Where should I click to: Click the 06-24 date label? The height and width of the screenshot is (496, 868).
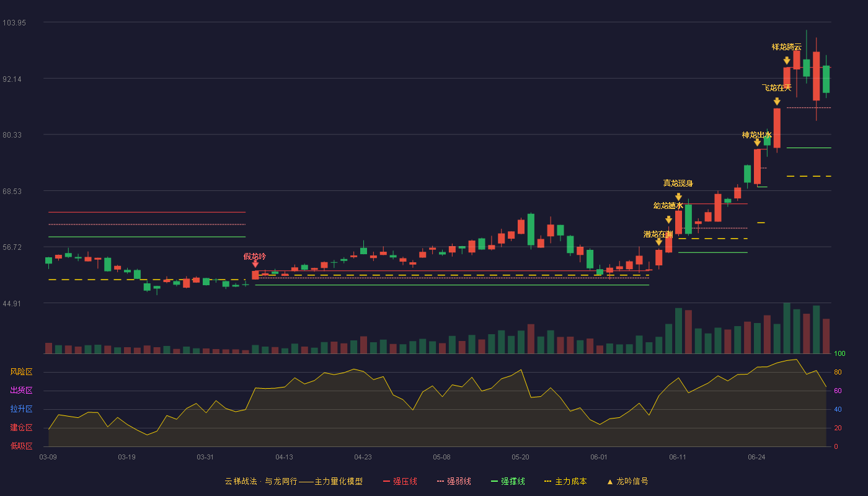pyautogui.click(x=756, y=457)
